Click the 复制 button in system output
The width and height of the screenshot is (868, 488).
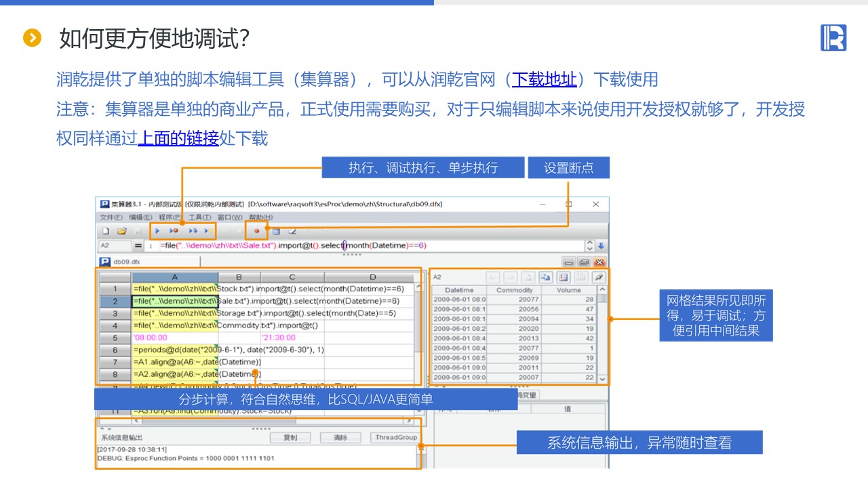[x=290, y=438]
